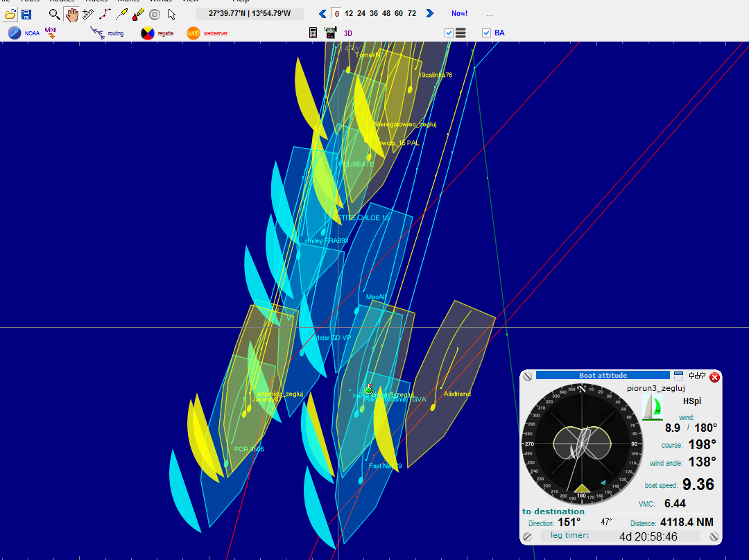Click the compass dial in Boat attitude
Screen dimensions: 749x560
tap(581, 444)
